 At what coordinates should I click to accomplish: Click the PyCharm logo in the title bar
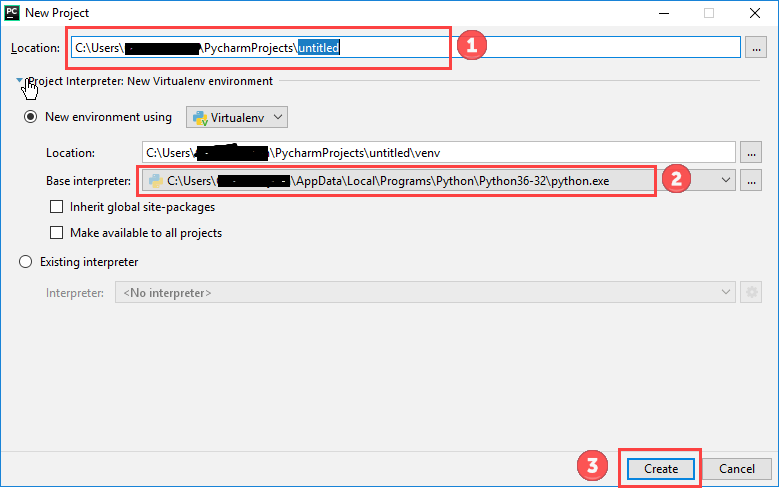[12, 12]
